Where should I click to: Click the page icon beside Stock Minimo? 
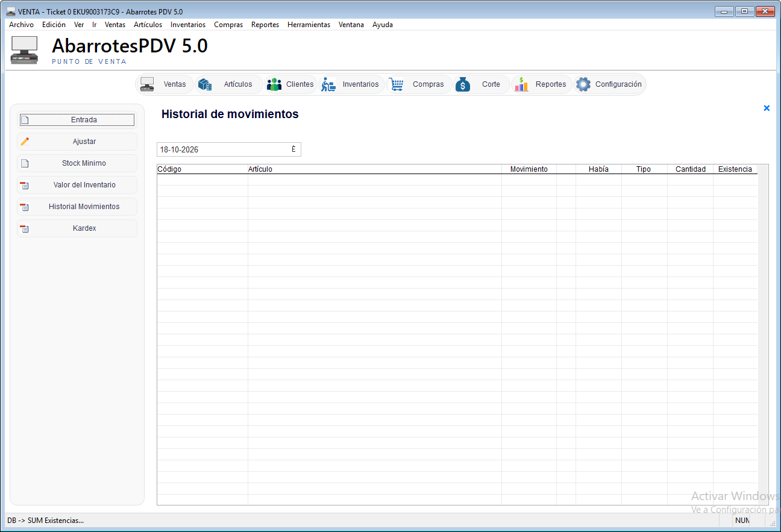(25, 163)
